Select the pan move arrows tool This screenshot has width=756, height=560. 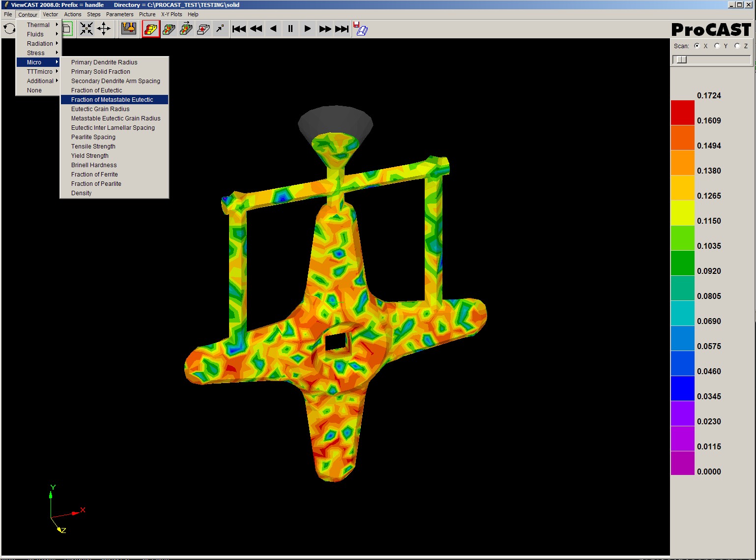pos(104,29)
